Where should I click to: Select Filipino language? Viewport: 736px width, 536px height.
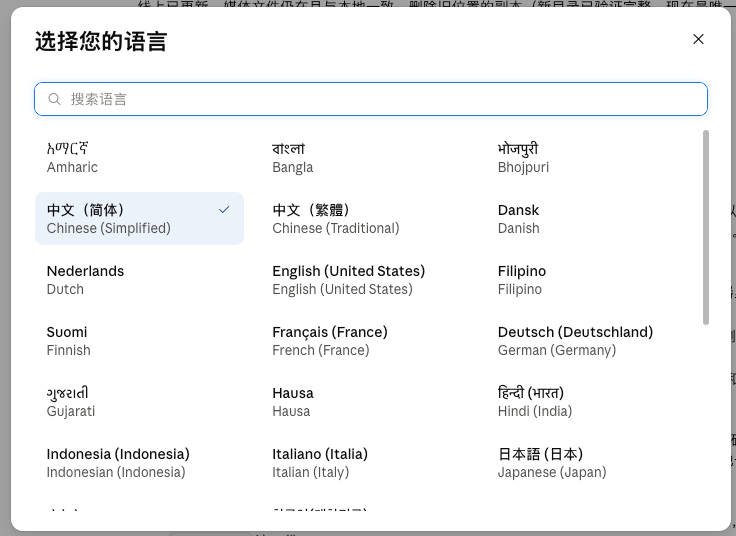pos(590,280)
